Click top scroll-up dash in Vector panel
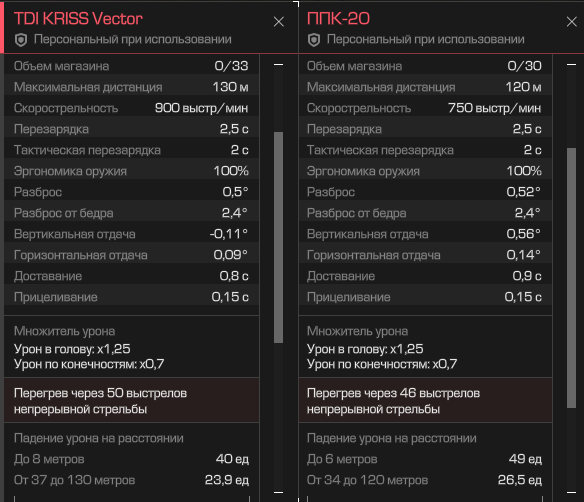 pyautogui.click(x=278, y=65)
